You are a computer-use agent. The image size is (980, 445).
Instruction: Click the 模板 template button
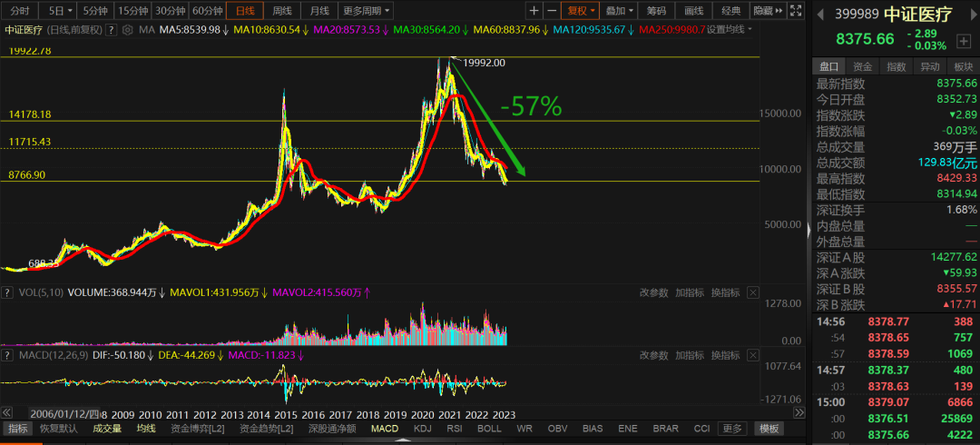[x=769, y=429]
